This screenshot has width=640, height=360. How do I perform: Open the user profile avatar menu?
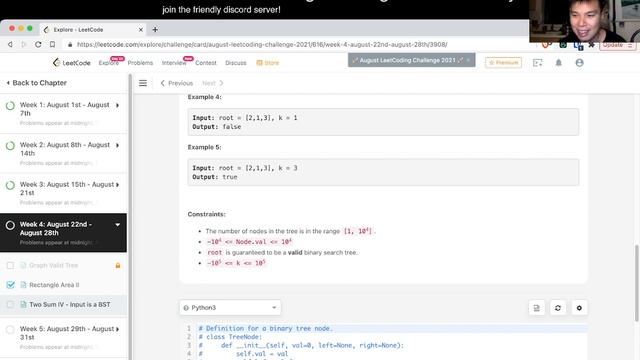click(x=579, y=62)
